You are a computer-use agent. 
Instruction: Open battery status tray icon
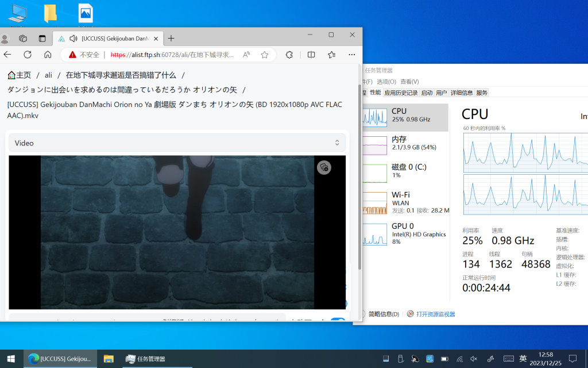(445, 359)
